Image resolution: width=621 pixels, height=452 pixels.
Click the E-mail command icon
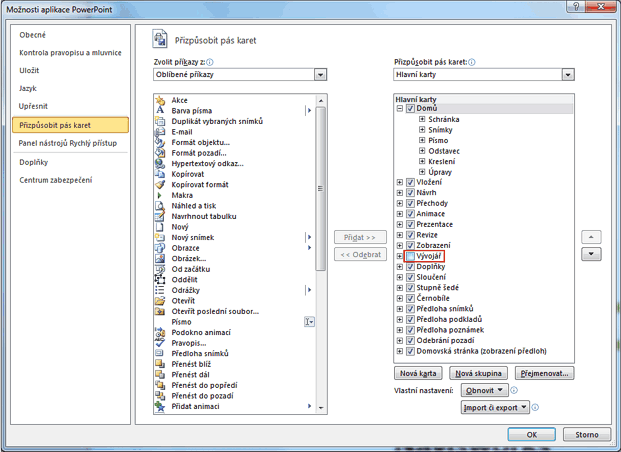coord(160,132)
